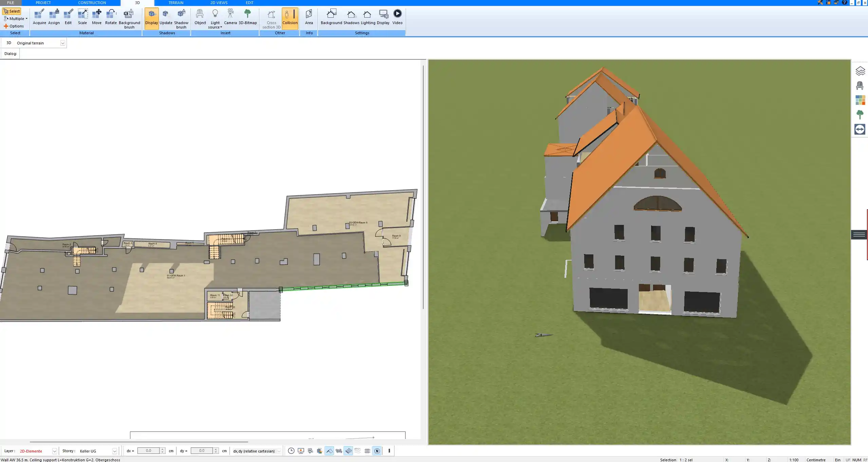868x462 pixels.
Task: Expand the dx,dy relative cartesian dropdown
Action: [x=279, y=451]
